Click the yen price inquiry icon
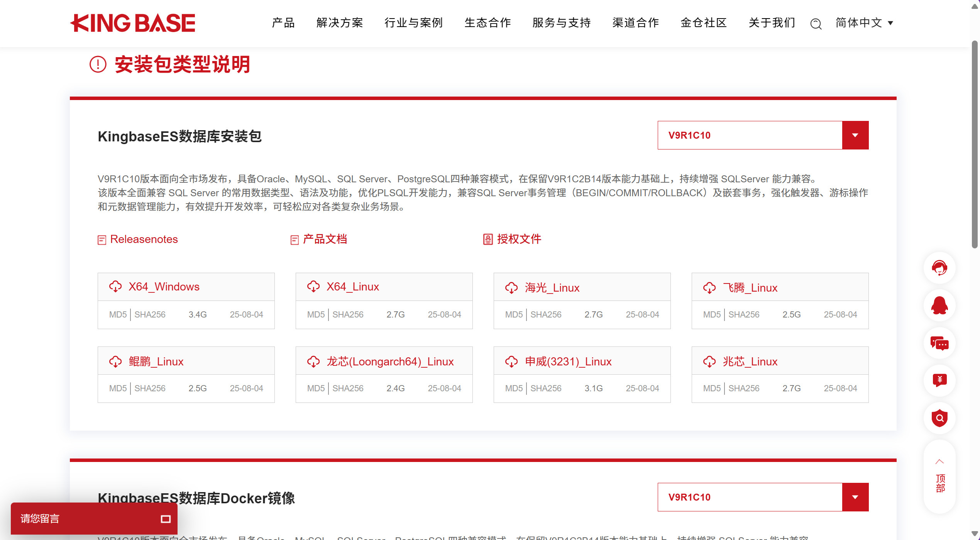 click(939, 380)
